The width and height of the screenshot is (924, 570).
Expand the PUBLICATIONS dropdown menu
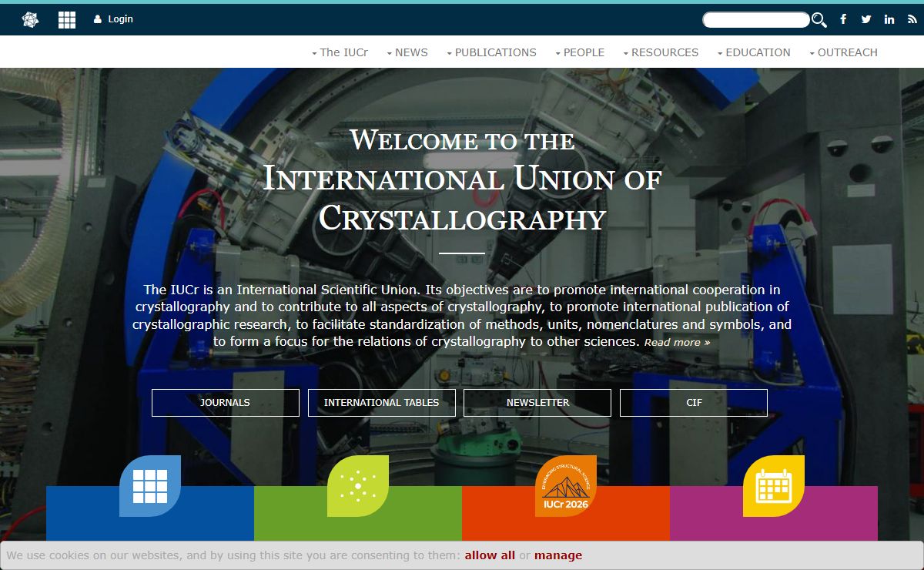tap(491, 52)
